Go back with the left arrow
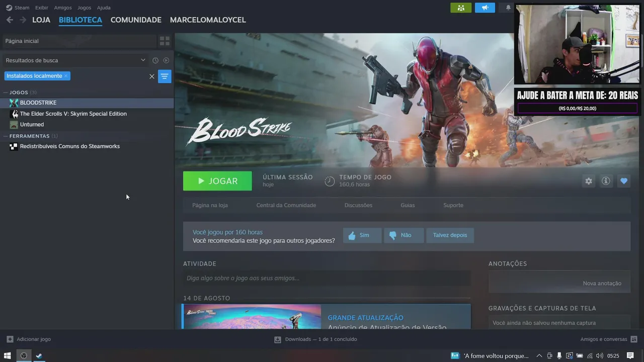Viewport: 644px width, 362px height. [x=10, y=20]
